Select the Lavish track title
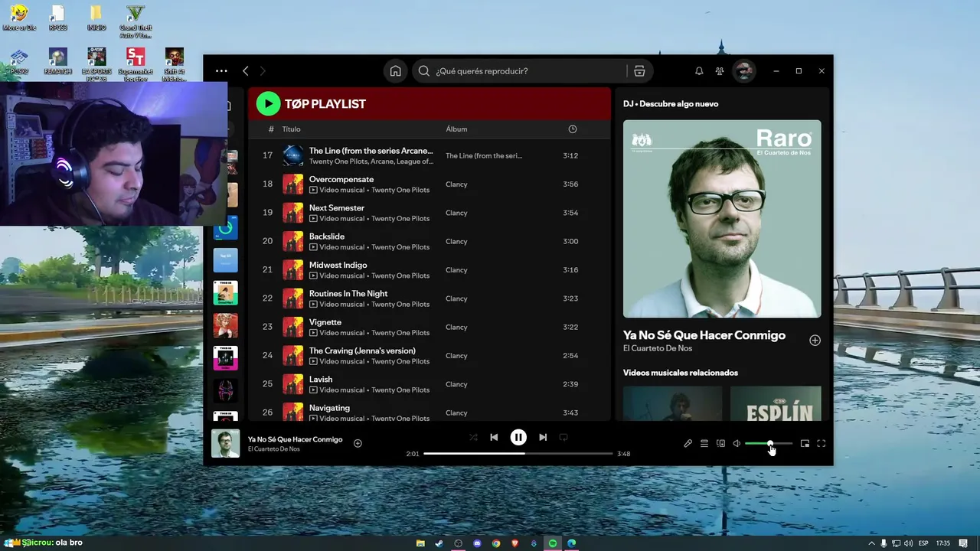The image size is (980, 551). pyautogui.click(x=321, y=380)
